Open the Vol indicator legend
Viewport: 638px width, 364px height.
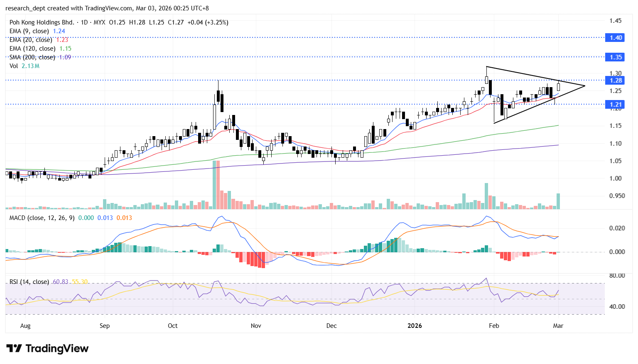(x=14, y=66)
